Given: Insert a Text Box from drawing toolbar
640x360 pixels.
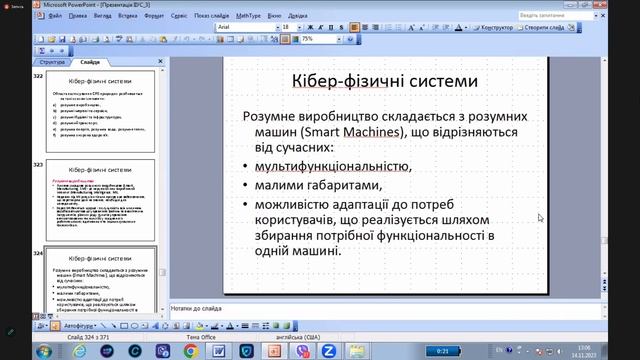Looking at the screenshot, I should click(x=144, y=326).
